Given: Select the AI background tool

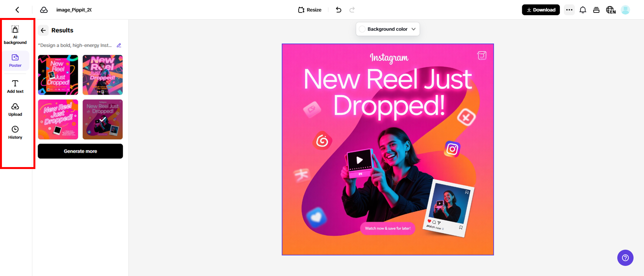Looking at the screenshot, I should (x=15, y=35).
